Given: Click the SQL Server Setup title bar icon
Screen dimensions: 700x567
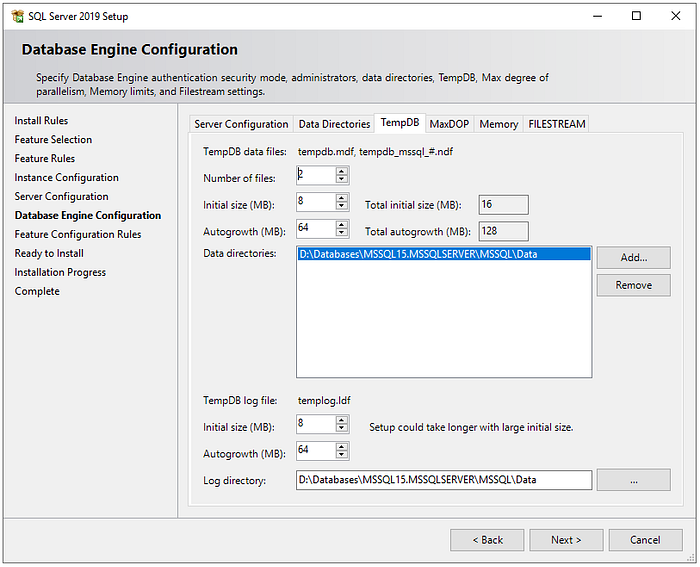Looking at the screenshot, I should (x=17, y=17).
